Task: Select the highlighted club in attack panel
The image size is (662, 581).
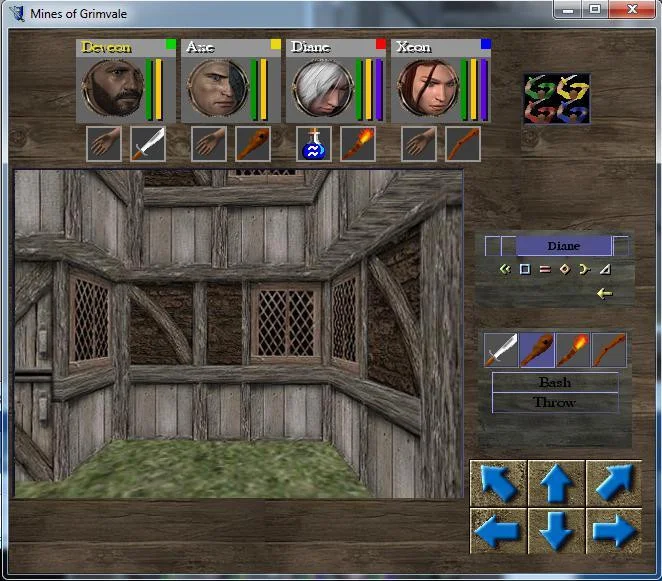Action: 537,350
